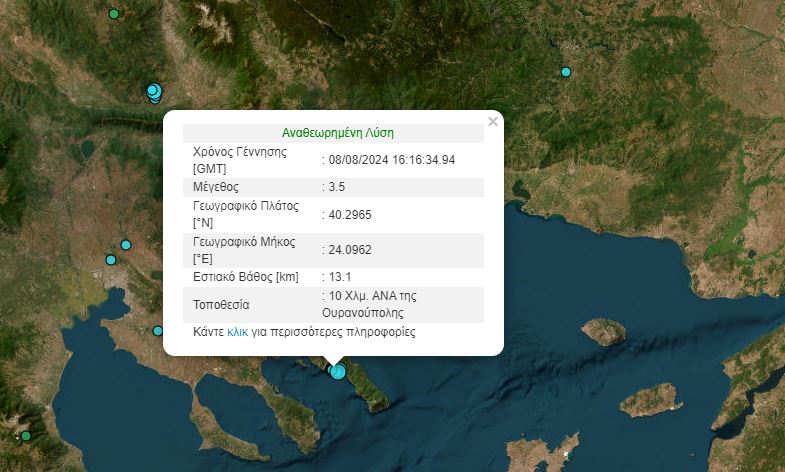Click the 'Τοποθεσία' label

pos(221,304)
